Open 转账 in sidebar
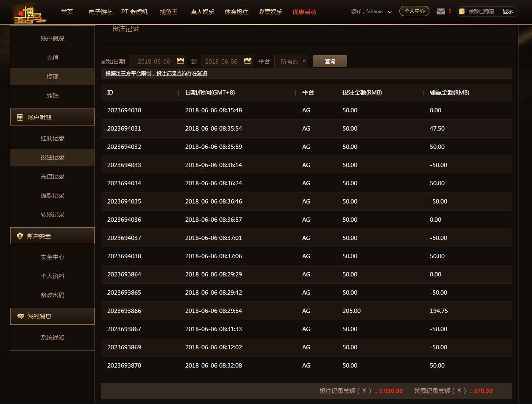Screen dimensions: 532x404 click(x=53, y=96)
